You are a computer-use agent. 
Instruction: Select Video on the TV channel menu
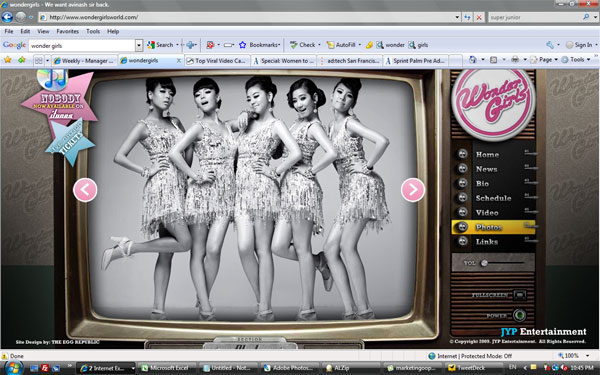pyautogui.click(x=487, y=213)
